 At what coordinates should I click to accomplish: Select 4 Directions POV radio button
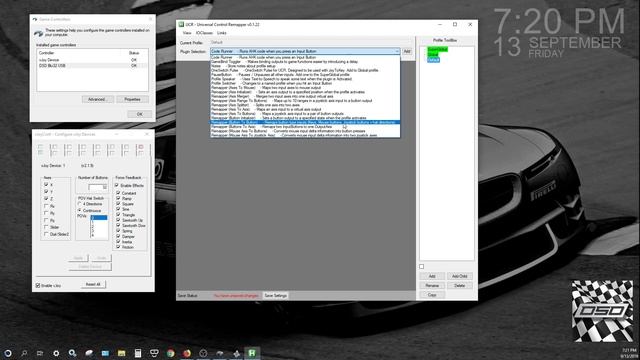(x=80, y=204)
